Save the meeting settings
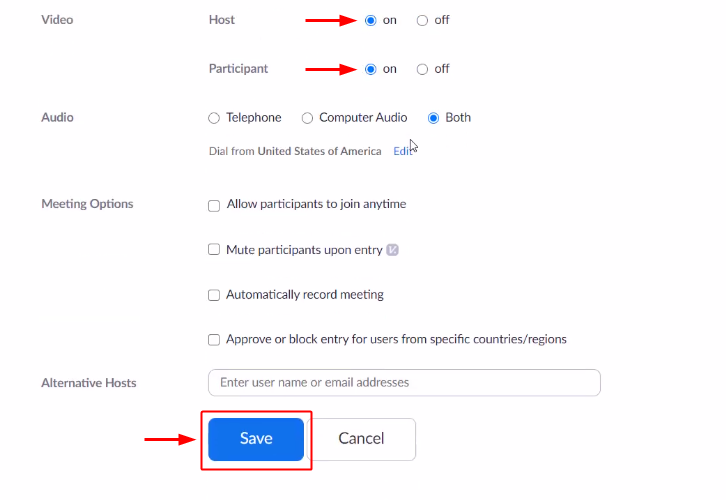Viewport: 726px width, 500px height. pos(256,439)
